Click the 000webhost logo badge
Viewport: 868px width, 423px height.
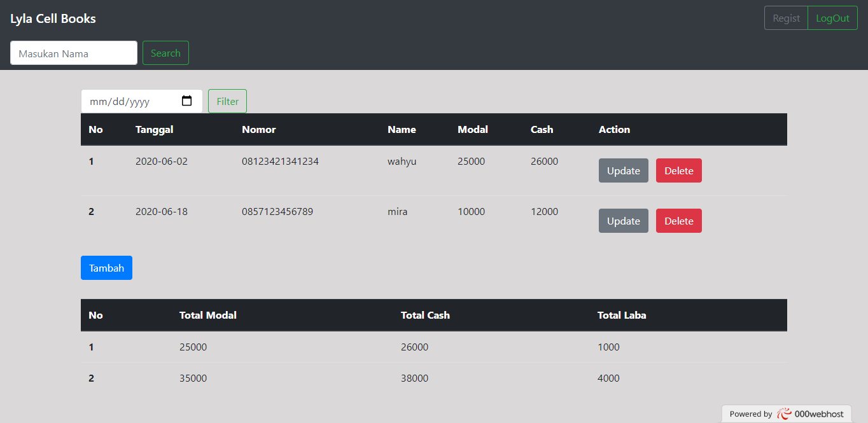(x=787, y=413)
